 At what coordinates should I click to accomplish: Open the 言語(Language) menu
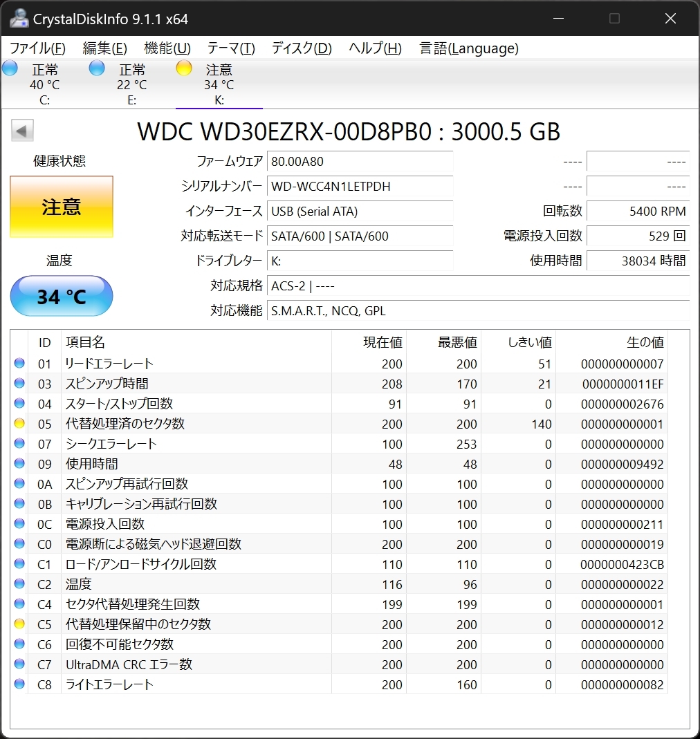(x=470, y=48)
